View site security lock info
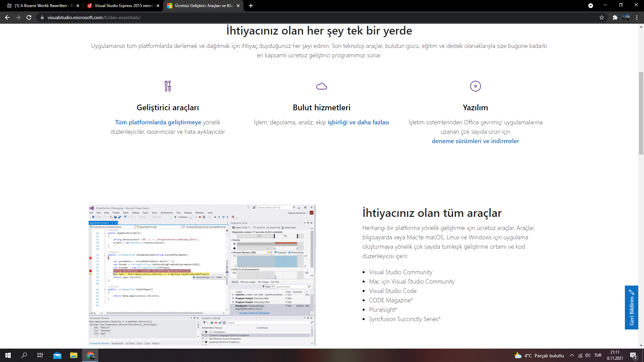644x362 pixels. [x=42, y=17]
